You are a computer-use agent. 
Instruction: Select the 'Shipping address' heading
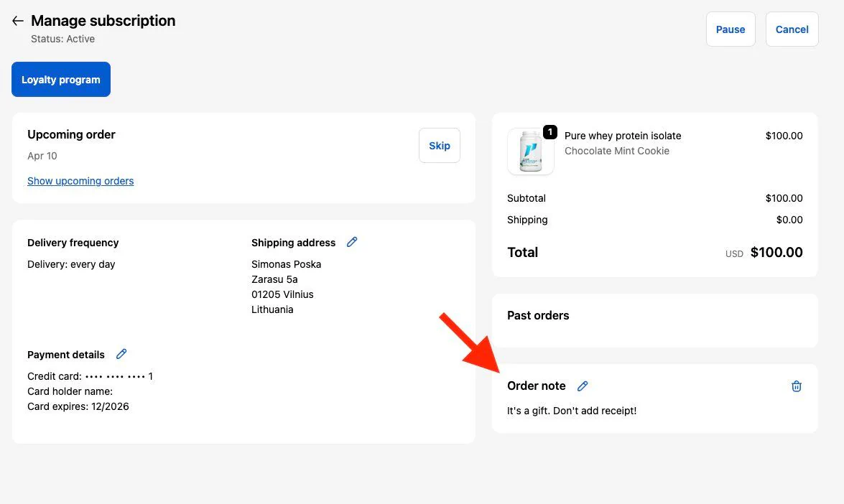click(x=293, y=243)
